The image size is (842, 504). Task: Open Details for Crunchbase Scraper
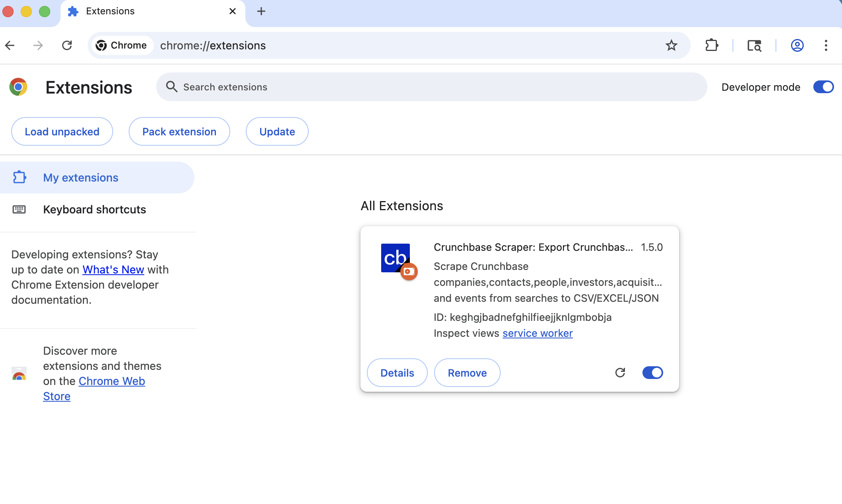[397, 373]
